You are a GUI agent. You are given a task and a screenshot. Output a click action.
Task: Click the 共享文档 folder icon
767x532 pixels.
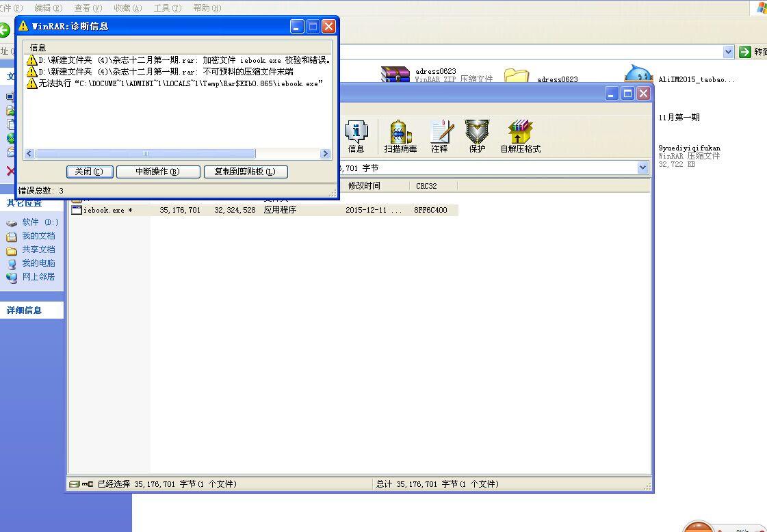12,250
